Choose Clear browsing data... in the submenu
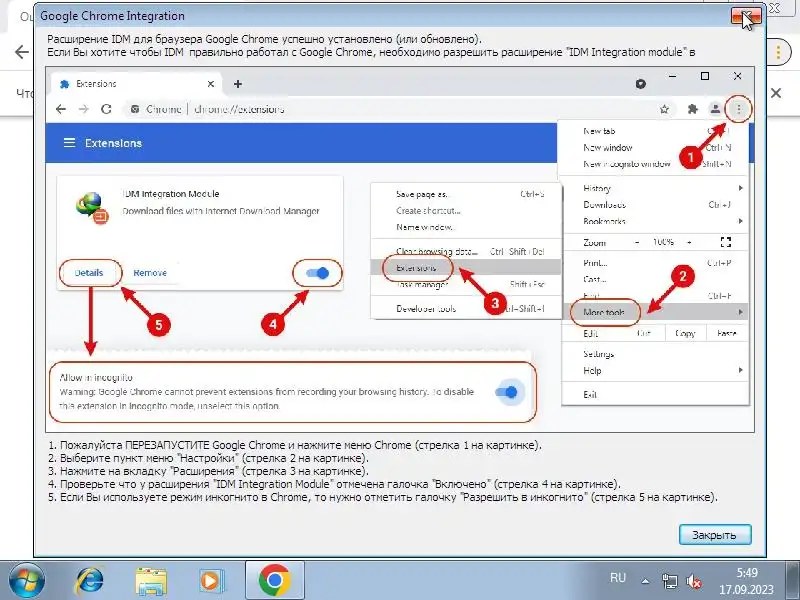The height and width of the screenshot is (600, 800). point(466,251)
